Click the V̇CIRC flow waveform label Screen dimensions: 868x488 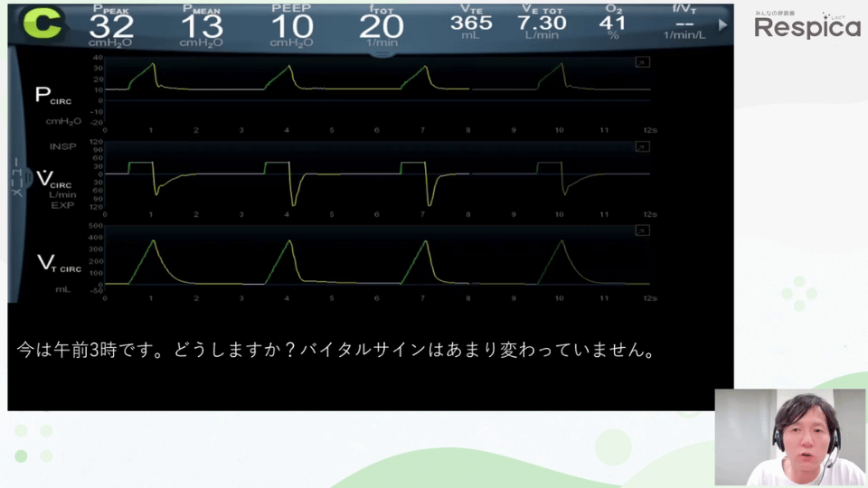(x=53, y=179)
